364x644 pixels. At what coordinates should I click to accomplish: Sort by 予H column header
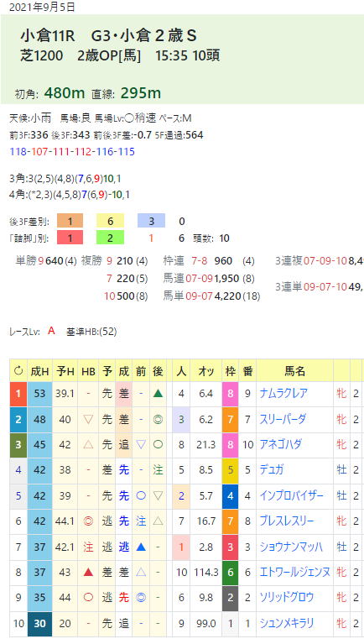click(65, 371)
